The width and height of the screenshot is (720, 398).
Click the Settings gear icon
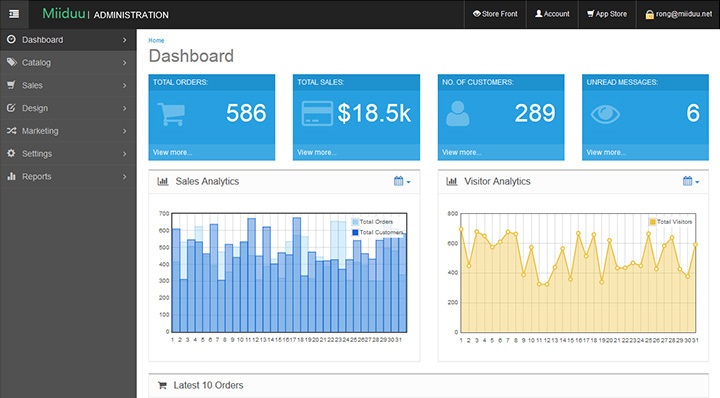coord(11,153)
